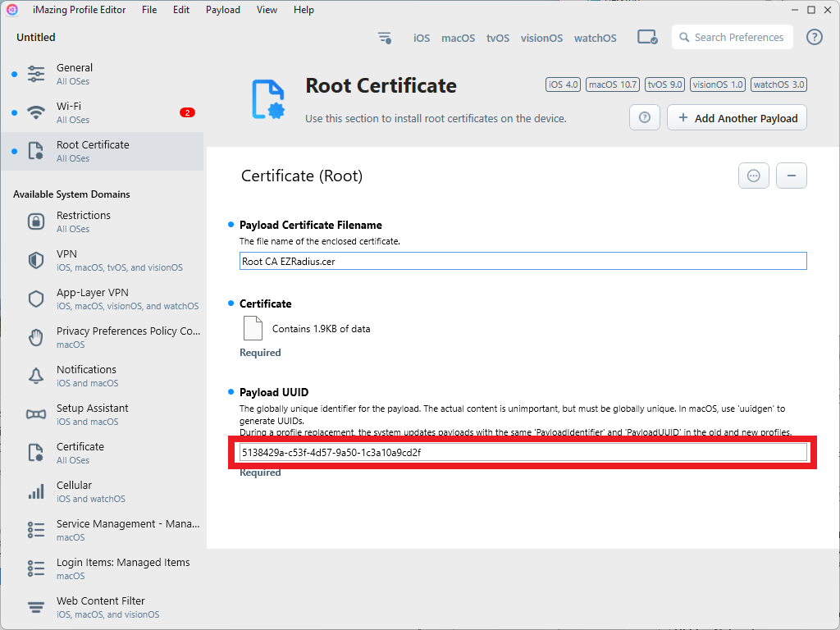Click the Payload Certificate Filename input
The image size is (840, 630).
coord(523,261)
